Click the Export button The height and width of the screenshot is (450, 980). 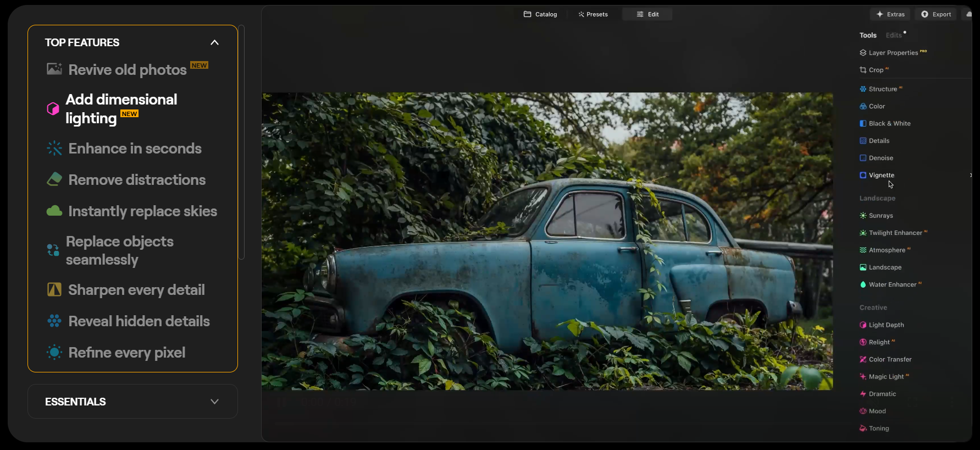click(936, 14)
